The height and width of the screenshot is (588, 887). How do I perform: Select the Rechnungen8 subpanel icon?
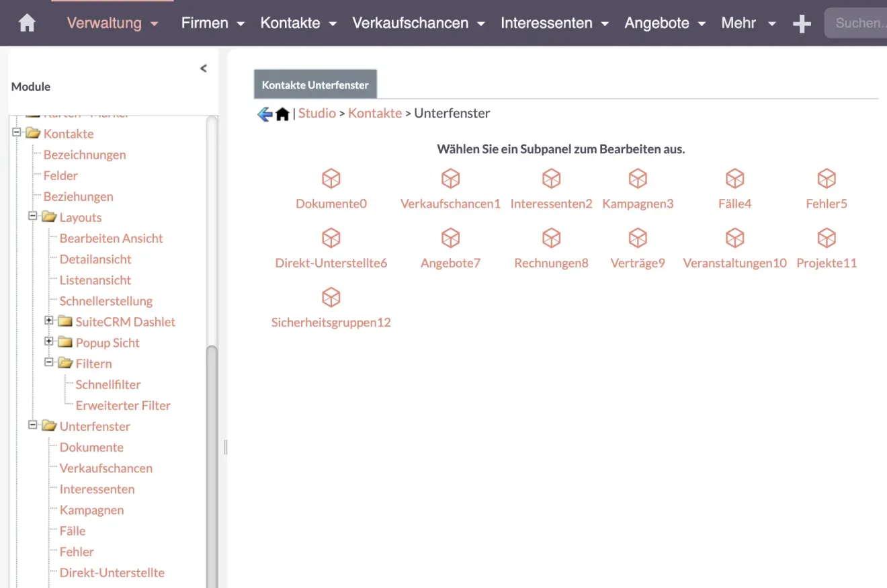[x=551, y=237]
